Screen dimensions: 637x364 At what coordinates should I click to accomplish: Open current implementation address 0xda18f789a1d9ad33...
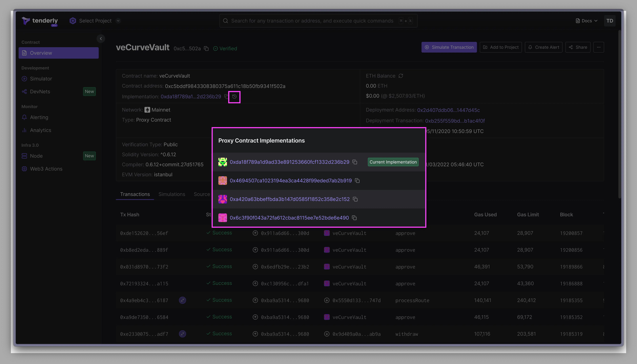[289, 162]
